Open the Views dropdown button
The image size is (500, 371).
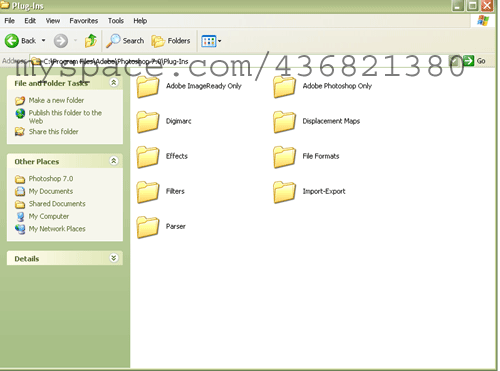click(x=211, y=41)
